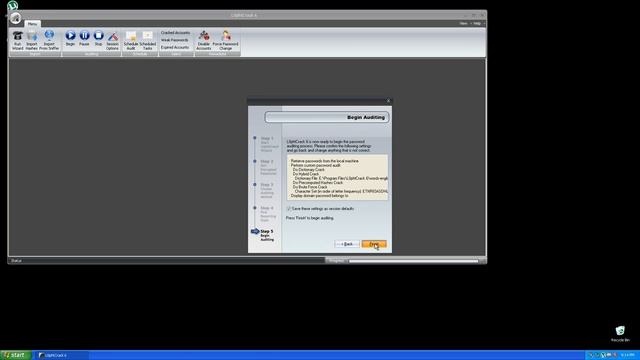Screen dimensions: 640x360
Task: Close the wizard dialog with X
Action: [x=388, y=101]
